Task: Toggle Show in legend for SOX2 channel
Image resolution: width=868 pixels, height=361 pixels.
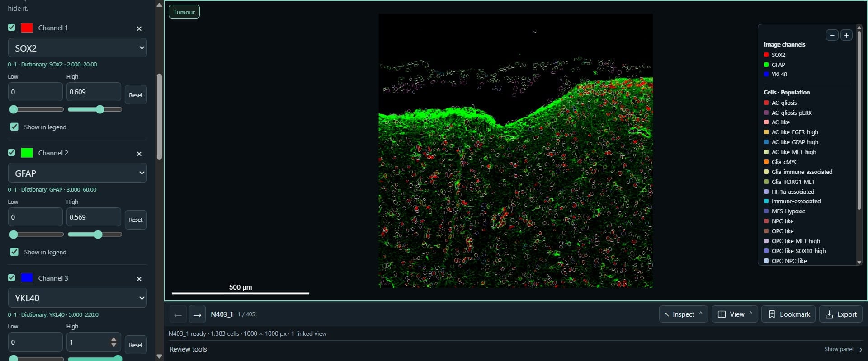Action: tap(14, 127)
